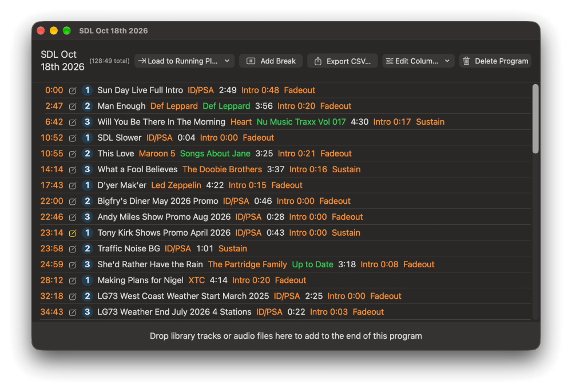572x392 pixels.
Task: Click Fadeout on LG73 West Coast Weather row
Action: [x=386, y=296]
